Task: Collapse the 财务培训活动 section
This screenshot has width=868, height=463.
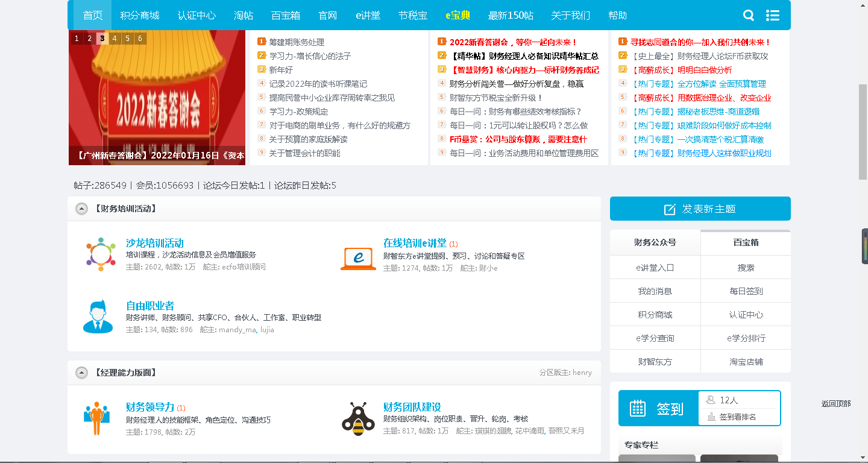Action: coord(81,209)
